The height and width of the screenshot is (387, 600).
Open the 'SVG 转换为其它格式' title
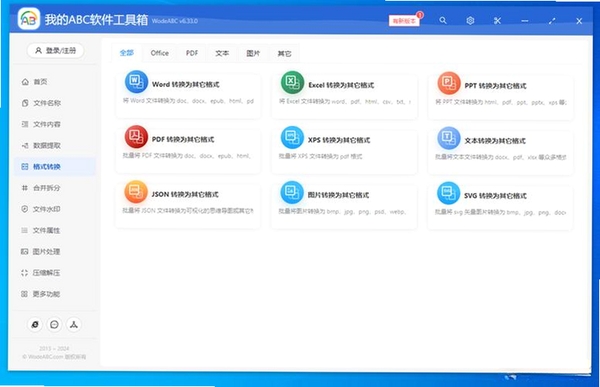496,196
